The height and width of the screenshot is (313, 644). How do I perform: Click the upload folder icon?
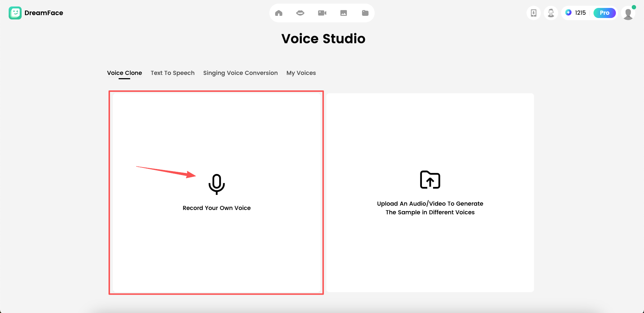(x=430, y=180)
